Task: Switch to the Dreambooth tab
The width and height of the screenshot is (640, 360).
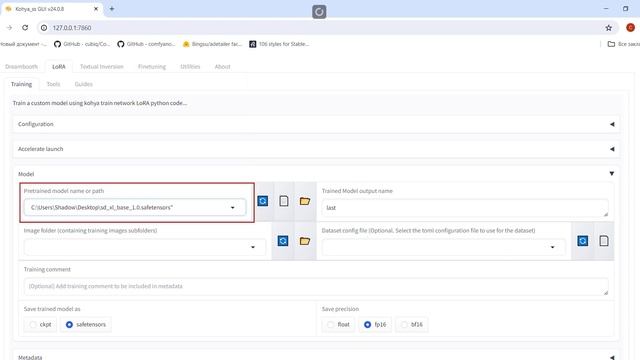Action: point(21,67)
